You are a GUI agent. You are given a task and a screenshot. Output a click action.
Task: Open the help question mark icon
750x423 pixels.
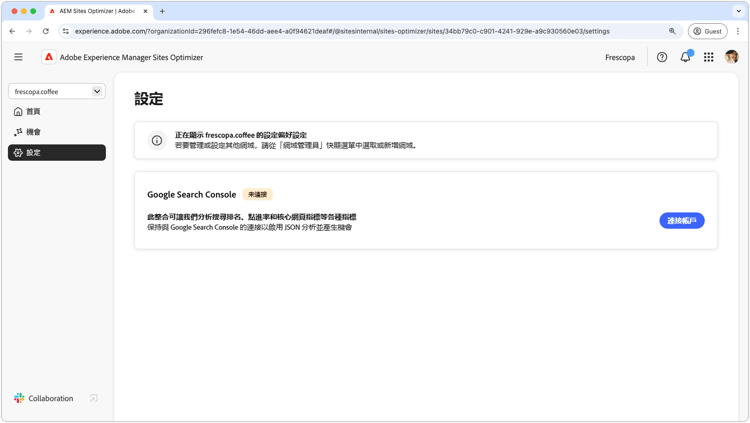[x=662, y=57]
